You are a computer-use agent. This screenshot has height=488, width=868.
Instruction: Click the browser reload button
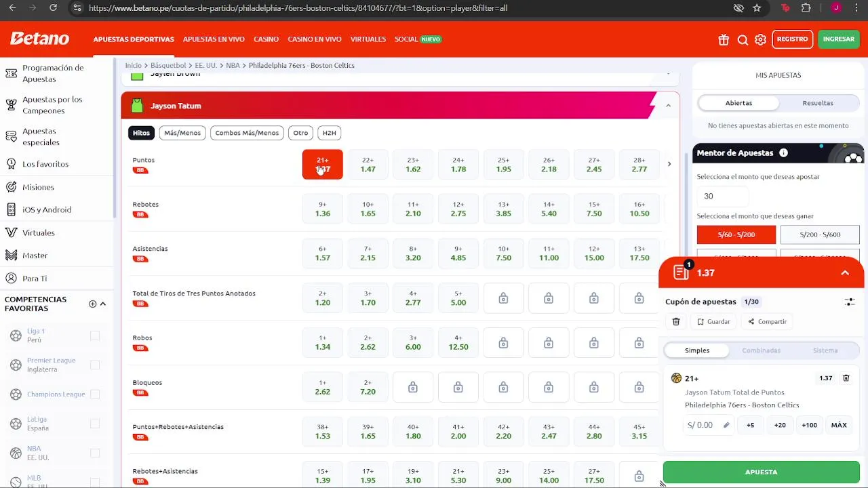[x=54, y=8]
